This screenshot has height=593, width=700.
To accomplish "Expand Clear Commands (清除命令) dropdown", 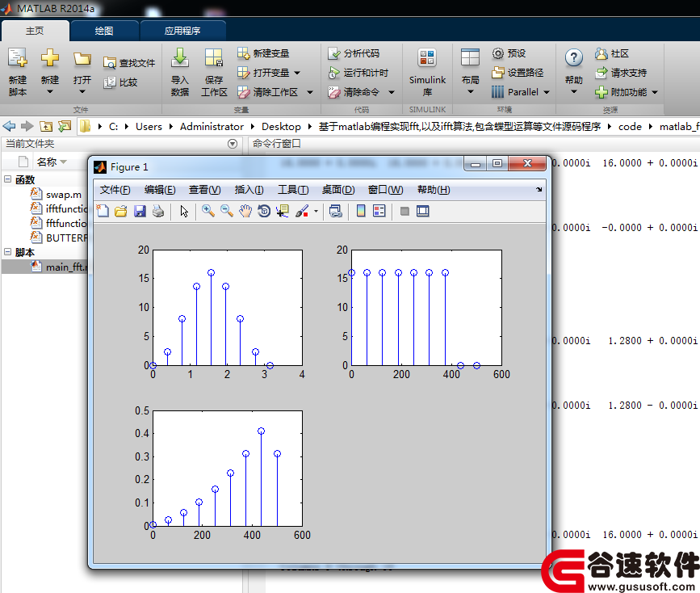I will point(392,92).
